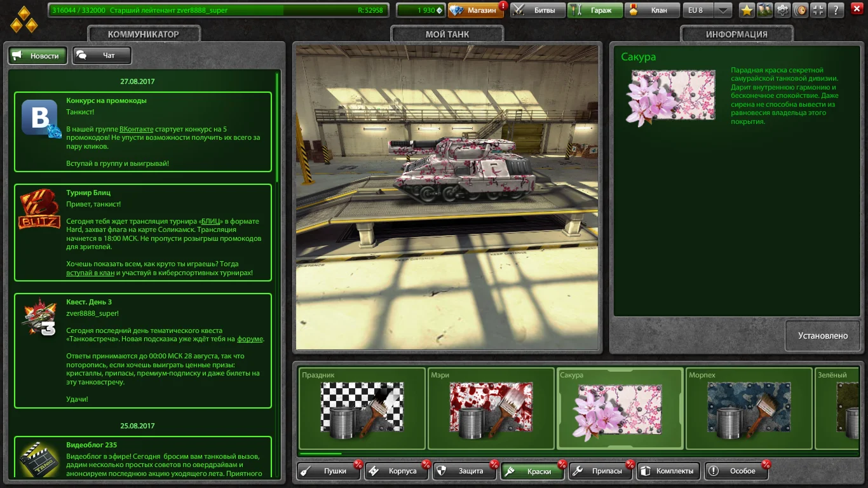Click the Турнир Блиц headline

pos(88,193)
